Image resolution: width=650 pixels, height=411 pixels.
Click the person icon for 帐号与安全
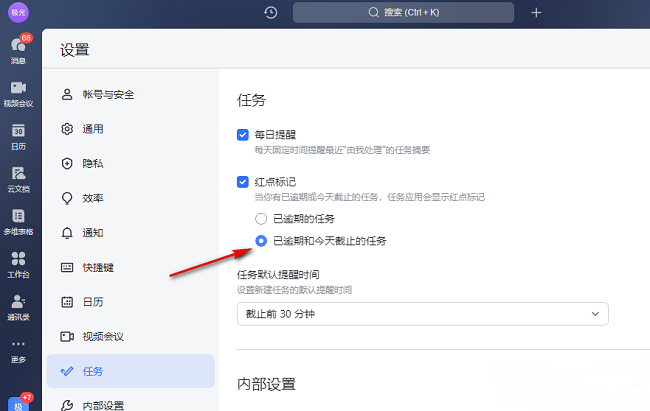[x=67, y=94]
